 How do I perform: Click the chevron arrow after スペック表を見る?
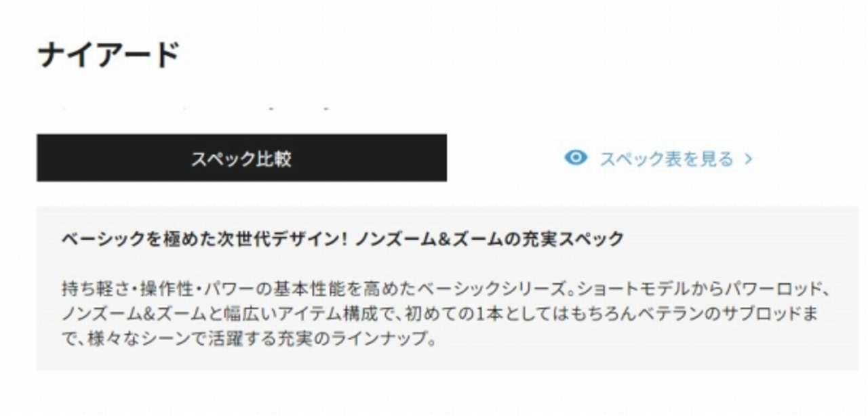tap(749, 159)
